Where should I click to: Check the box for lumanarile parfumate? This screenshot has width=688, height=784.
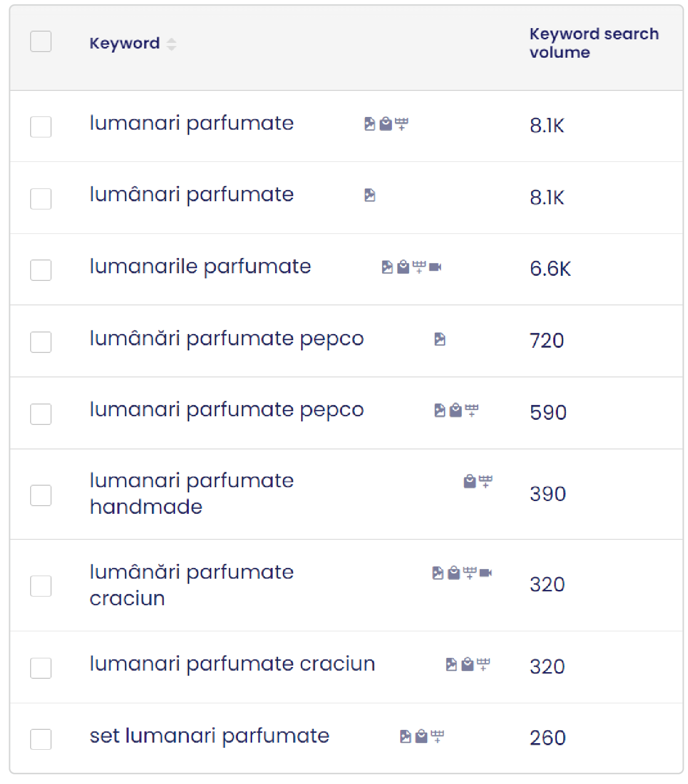[41, 270]
